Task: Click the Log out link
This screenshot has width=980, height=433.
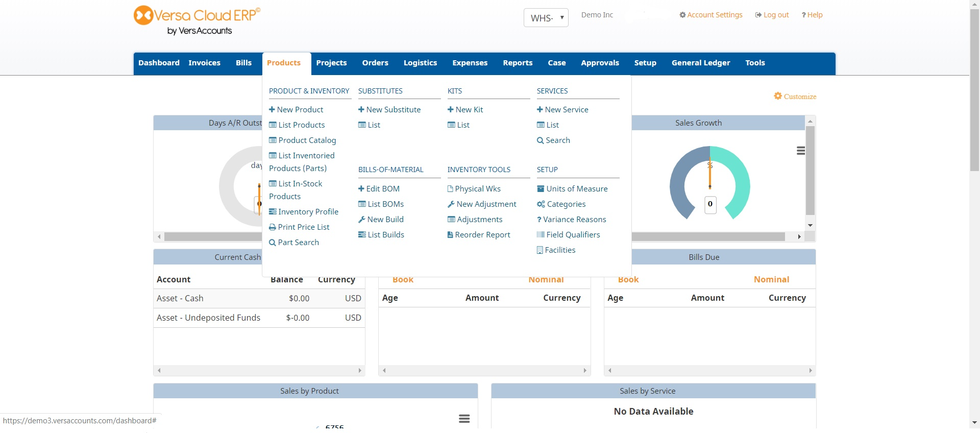Action: pyautogui.click(x=772, y=15)
